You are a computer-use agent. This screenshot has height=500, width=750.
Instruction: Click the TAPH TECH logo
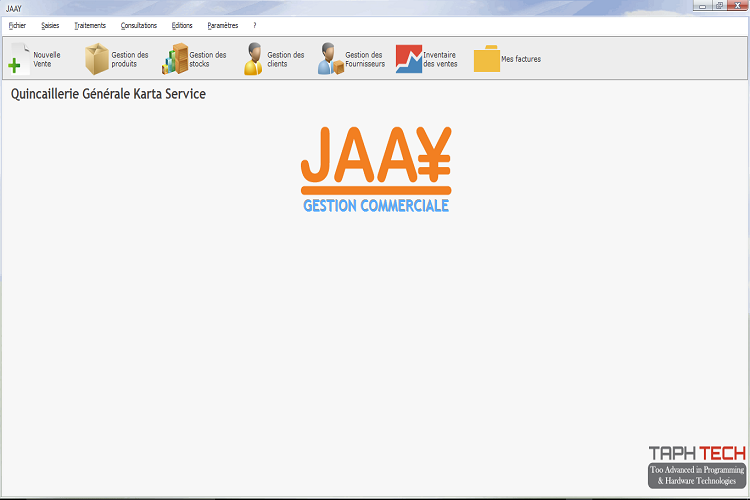click(x=696, y=466)
